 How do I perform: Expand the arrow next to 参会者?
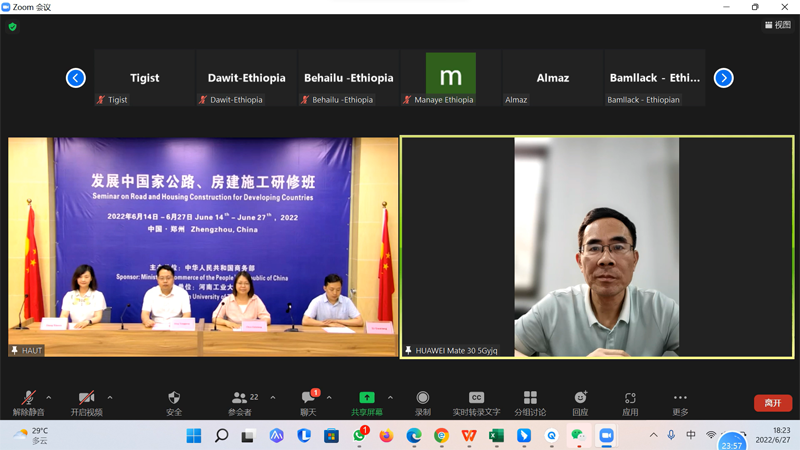(x=273, y=397)
